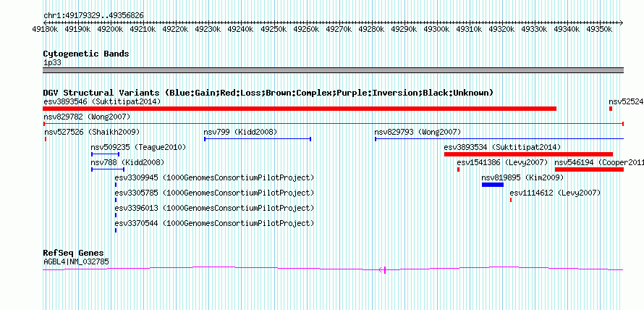Click the 49280k ruler tick label

[371, 29]
